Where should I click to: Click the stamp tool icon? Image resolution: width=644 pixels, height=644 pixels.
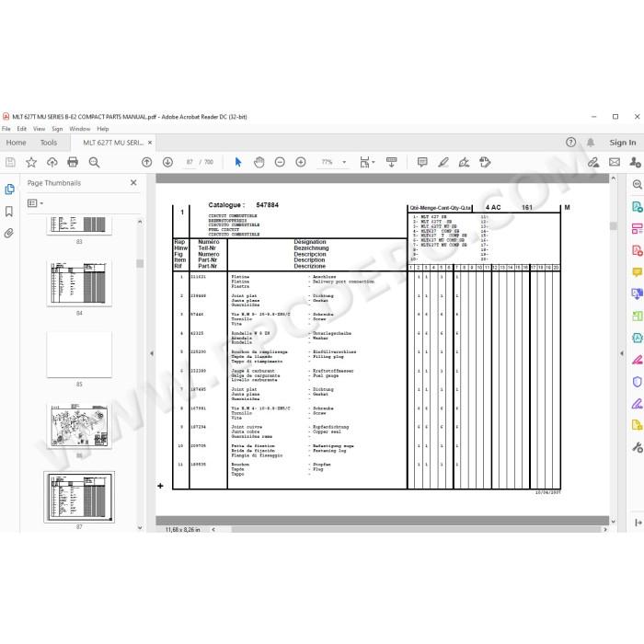click(485, 162)
